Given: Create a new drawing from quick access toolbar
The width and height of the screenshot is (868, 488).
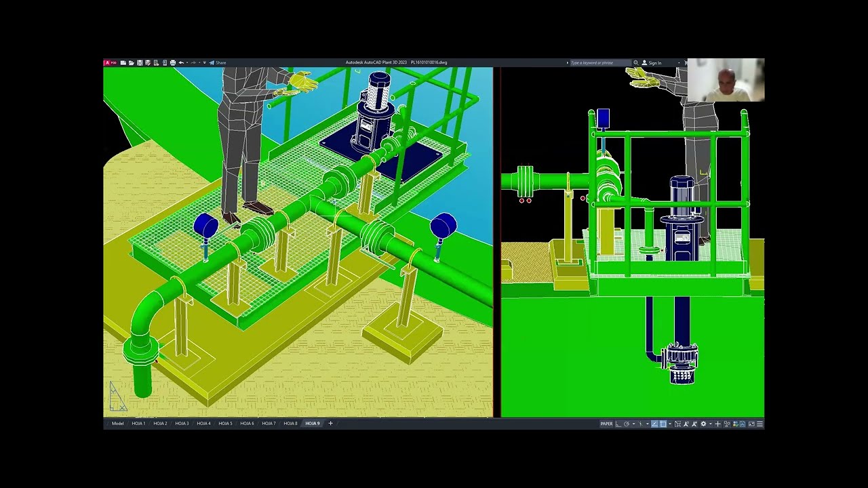Looking at the screenshot, I should (123, 62).
